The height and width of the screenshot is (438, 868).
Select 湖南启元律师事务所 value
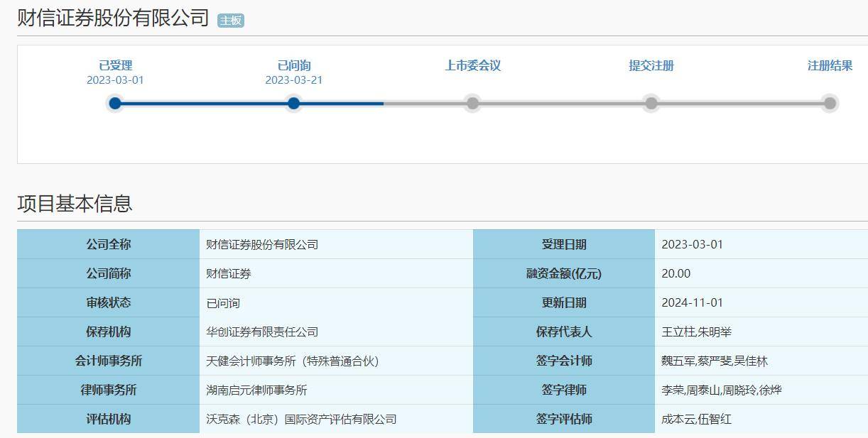pyautogui.click(x=256, y=390)
